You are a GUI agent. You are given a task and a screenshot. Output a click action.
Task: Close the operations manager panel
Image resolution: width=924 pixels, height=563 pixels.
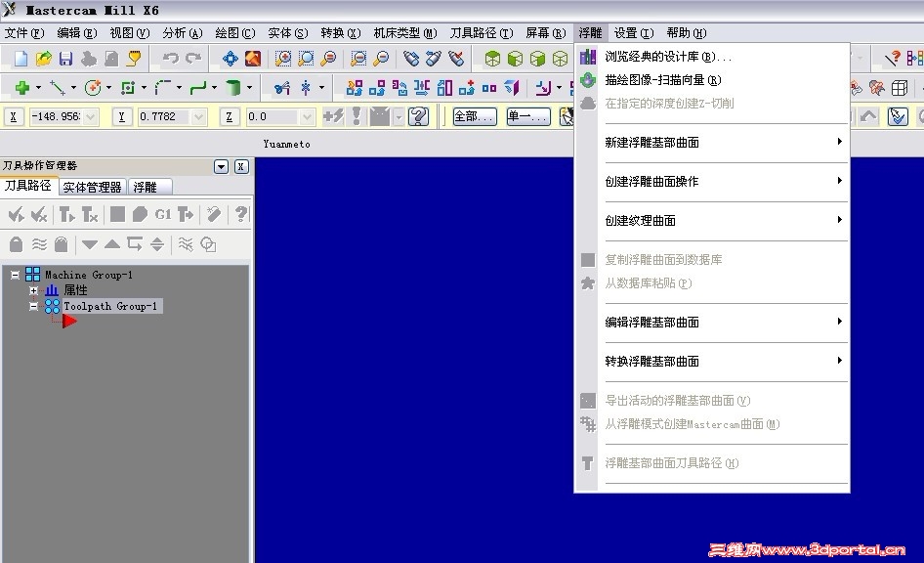(x=241, y=167)
